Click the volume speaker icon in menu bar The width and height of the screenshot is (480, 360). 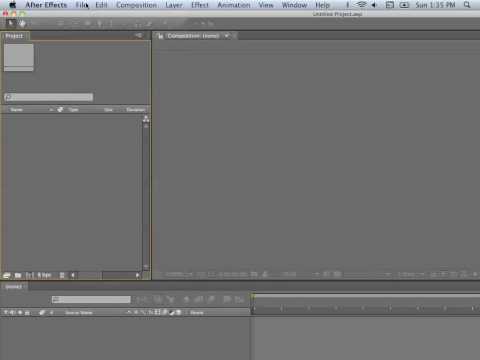coord(374,5)
